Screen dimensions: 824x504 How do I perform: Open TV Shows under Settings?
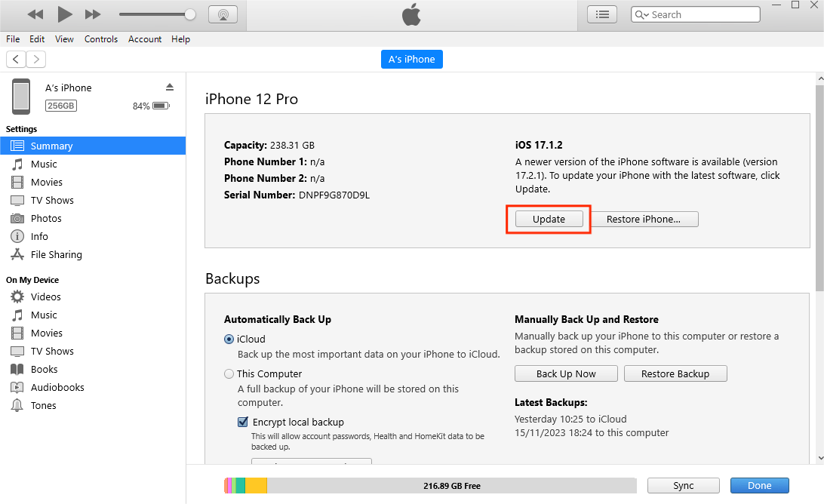tap(93, 200)
